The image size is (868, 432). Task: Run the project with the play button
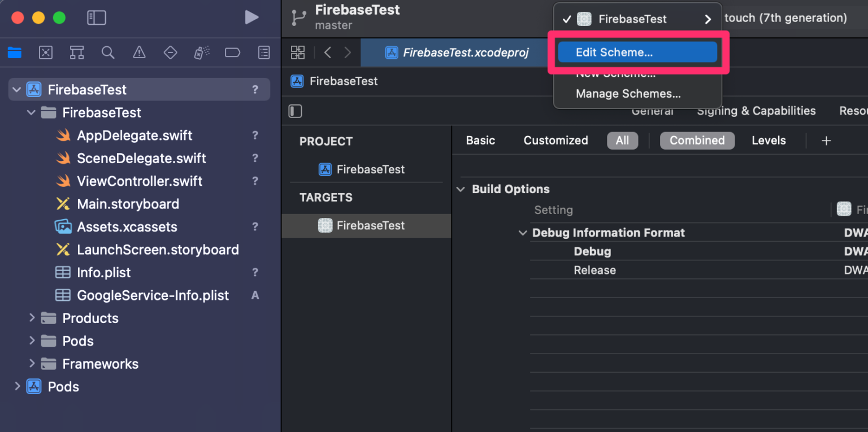pos(251,18)
